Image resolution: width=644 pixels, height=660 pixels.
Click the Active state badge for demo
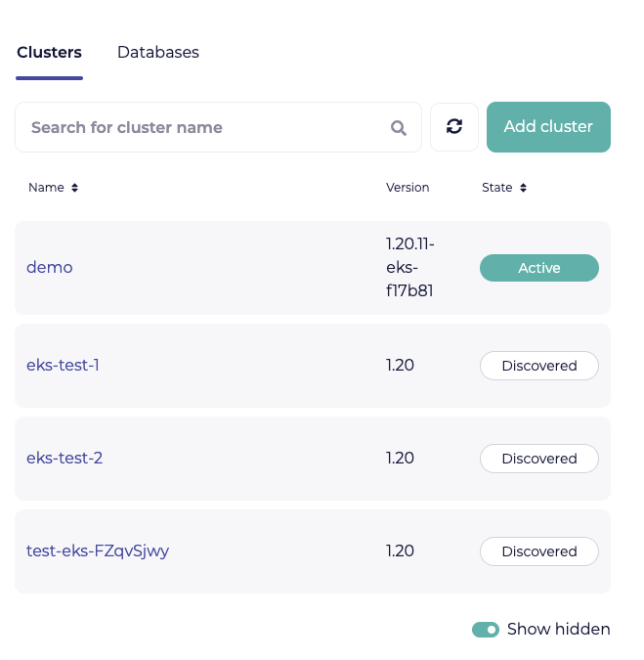tap(539, 268)
